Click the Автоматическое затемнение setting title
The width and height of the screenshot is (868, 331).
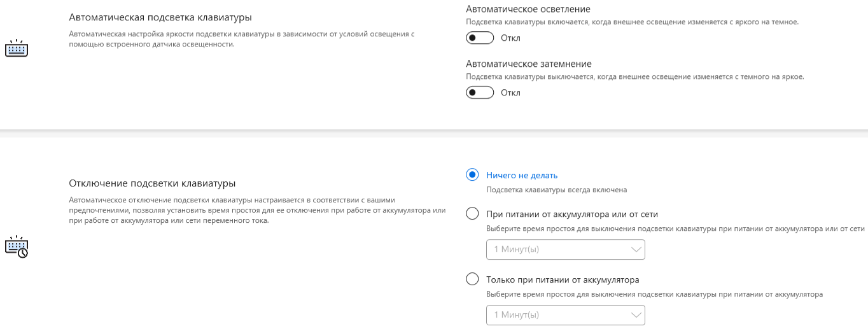(x=529, y=64)
